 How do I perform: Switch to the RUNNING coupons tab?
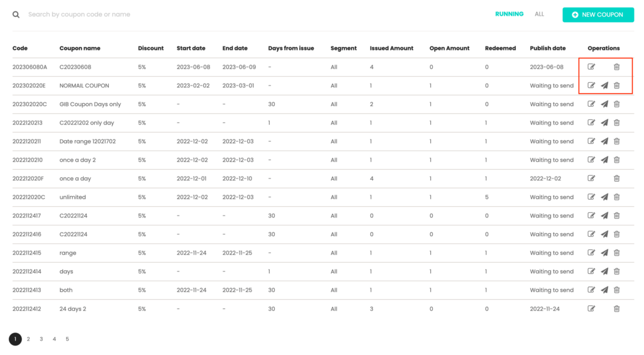coord(509,14)
